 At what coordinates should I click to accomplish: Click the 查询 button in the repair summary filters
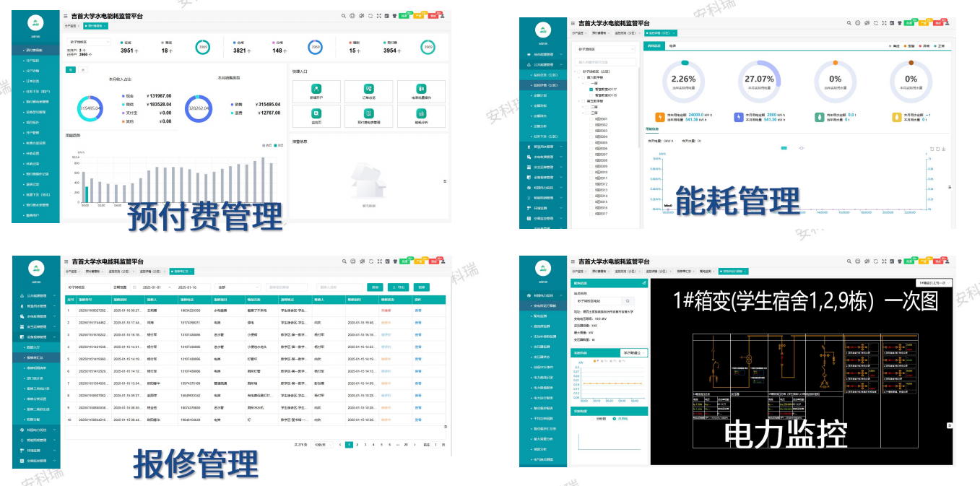point(375,287)
